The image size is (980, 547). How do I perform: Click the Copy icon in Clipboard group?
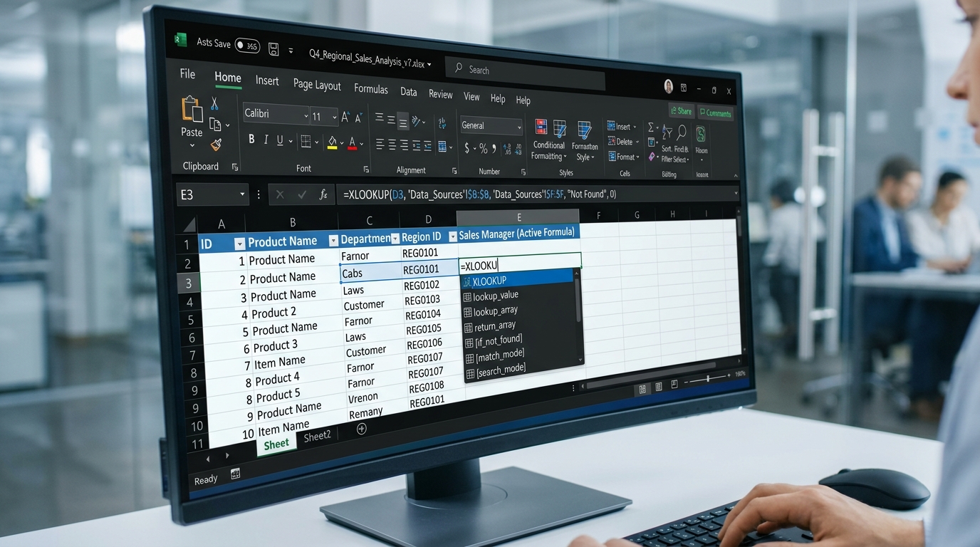[x=215, y=125]
